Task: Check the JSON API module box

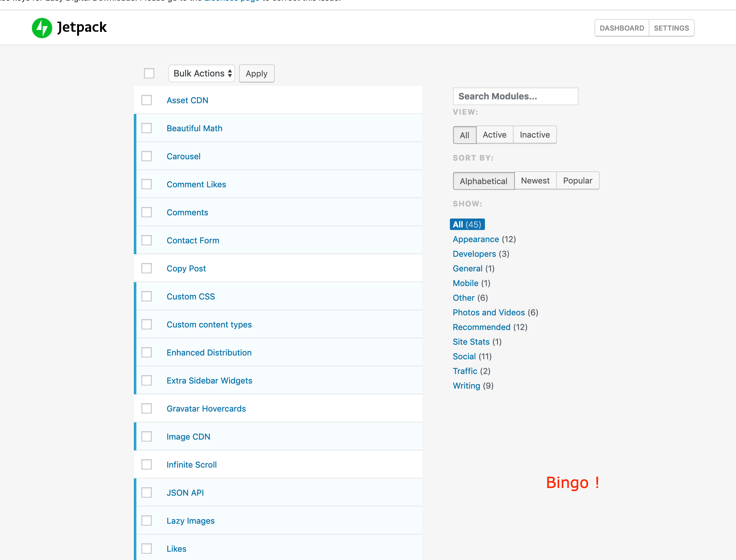Action: tap(147, 493)
